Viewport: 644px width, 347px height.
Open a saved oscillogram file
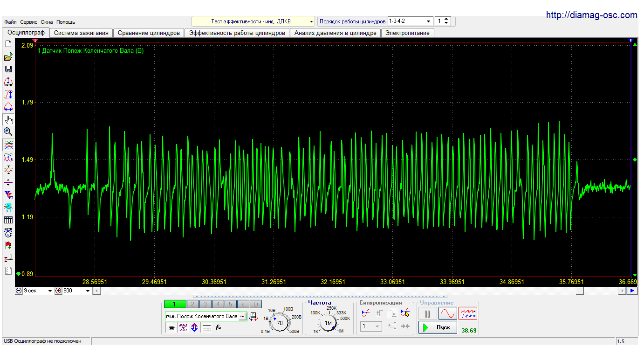(x=8, y=56)
